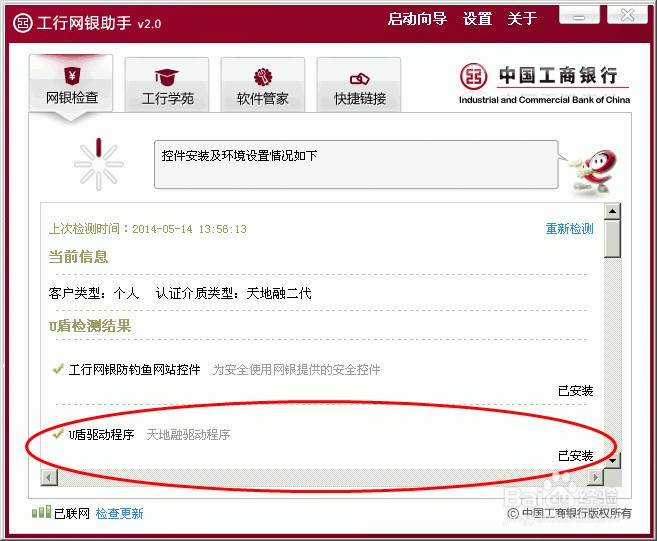The width and height of the screenshot is (657, 541).
Task: Click the loading spinner icon
Action: pyautogui.click(x=98, y=164)
